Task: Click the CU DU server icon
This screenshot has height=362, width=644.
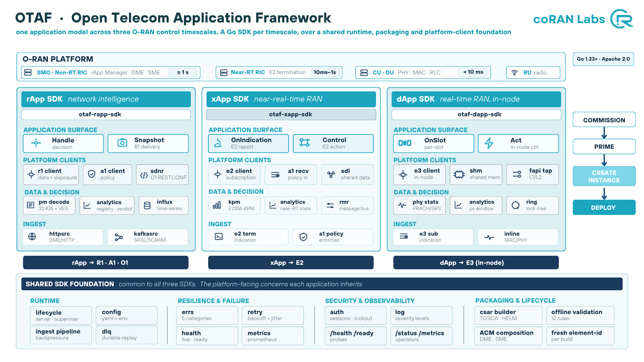Action: [x=364, y=72]
